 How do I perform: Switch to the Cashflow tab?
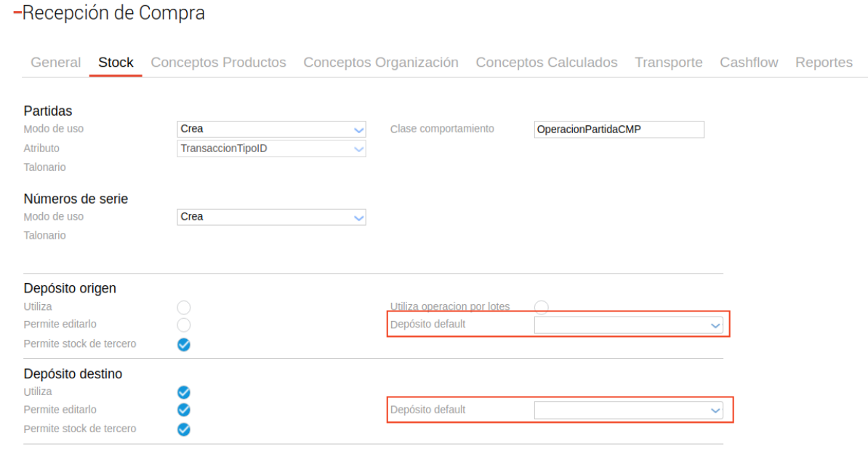[x=749, y=63]
